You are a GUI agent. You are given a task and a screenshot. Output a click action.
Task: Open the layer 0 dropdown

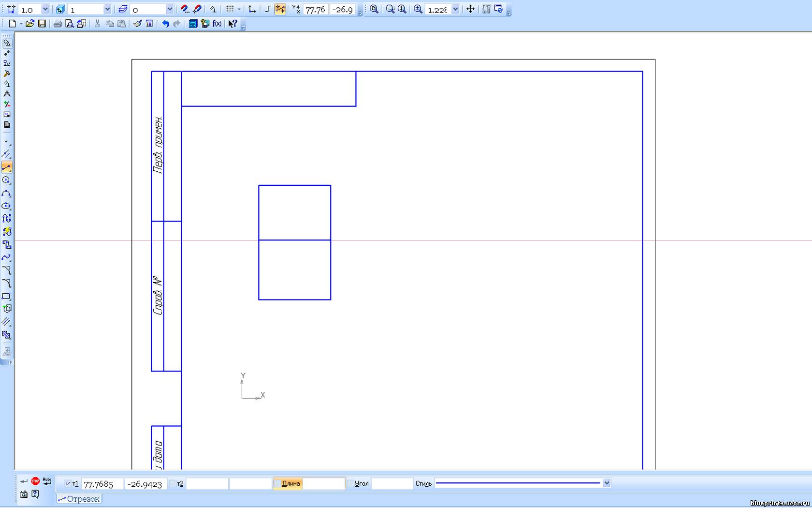click(170, 9)
